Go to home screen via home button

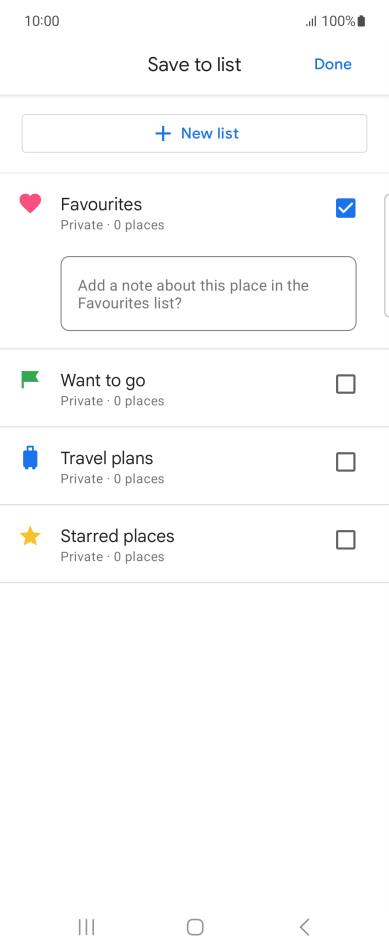[x=195, y=926]
